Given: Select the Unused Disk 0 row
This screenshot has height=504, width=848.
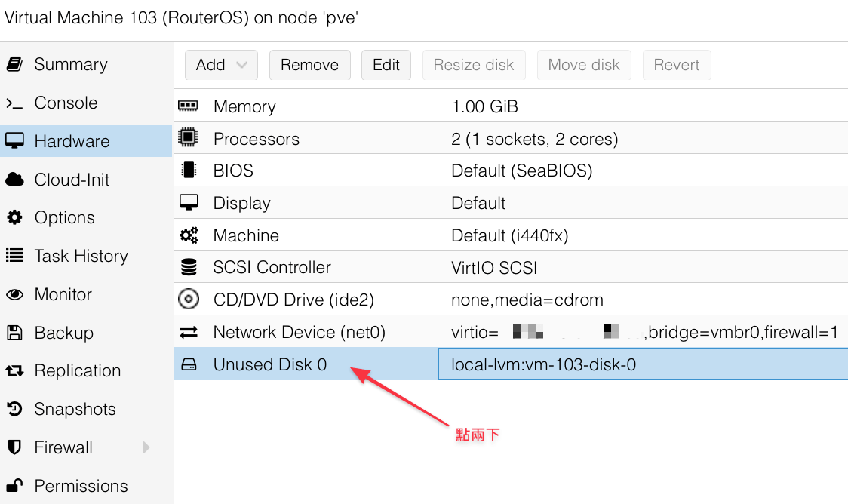Looking at the screenshot, I should coord(511,364).
